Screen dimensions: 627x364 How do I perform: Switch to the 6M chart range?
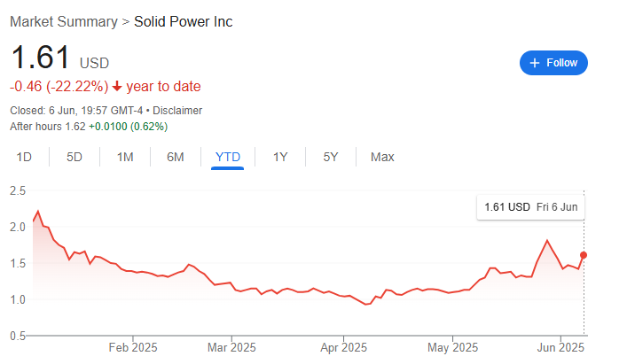click(x=176, y=157)
